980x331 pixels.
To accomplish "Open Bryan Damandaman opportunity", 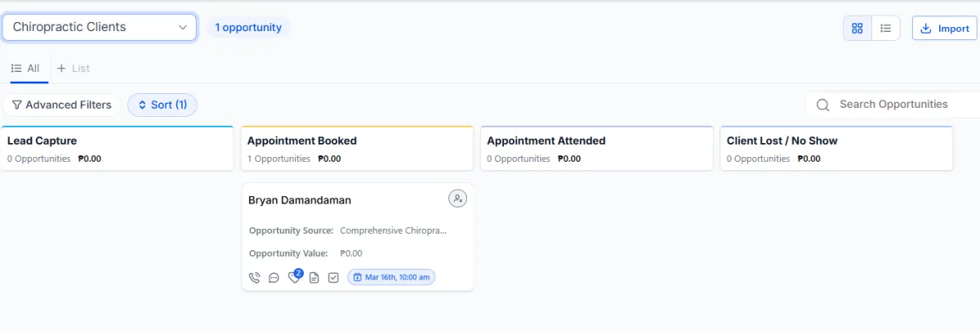I will click(x=300, y=200).
